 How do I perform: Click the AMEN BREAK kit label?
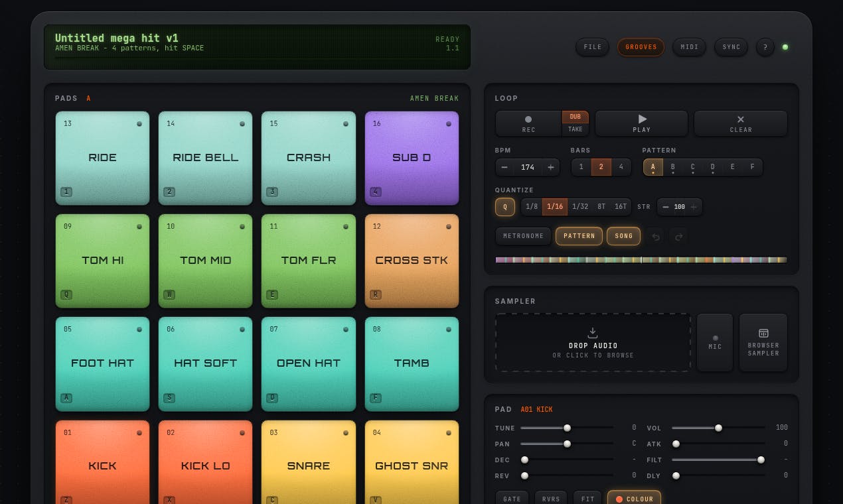[434, 98]
